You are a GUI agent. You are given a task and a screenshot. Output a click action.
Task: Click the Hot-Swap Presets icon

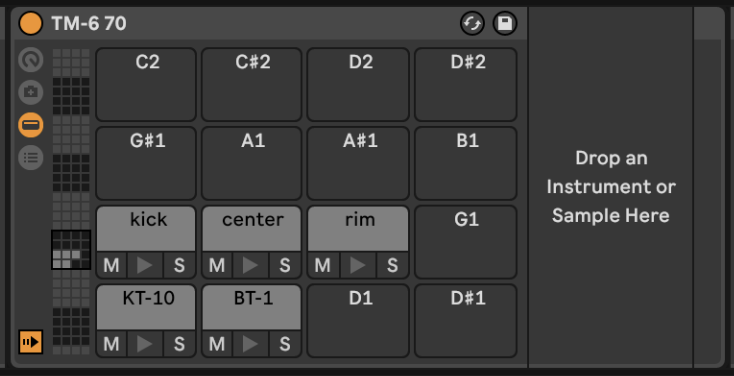click(472, 23)
